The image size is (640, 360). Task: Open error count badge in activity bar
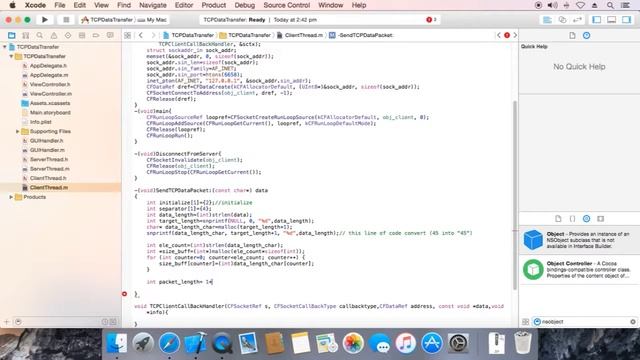pos(431,20)
